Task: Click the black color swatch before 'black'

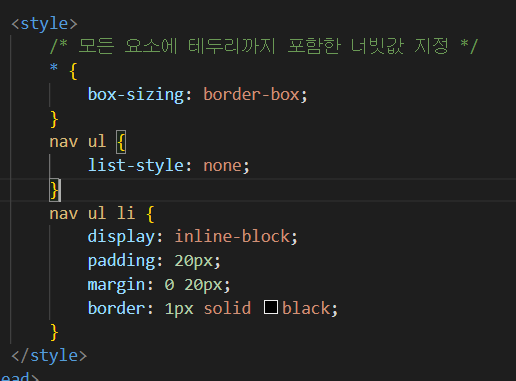Action: (x=271, y=307)
